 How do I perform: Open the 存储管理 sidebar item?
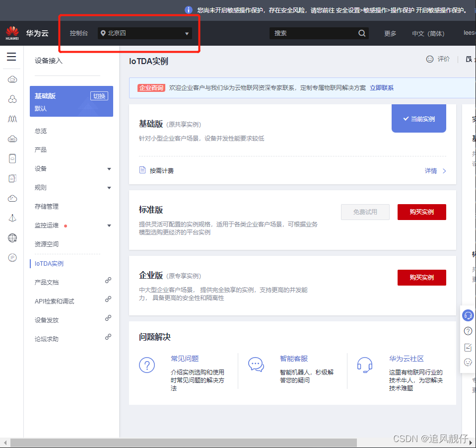pos(47,207)
